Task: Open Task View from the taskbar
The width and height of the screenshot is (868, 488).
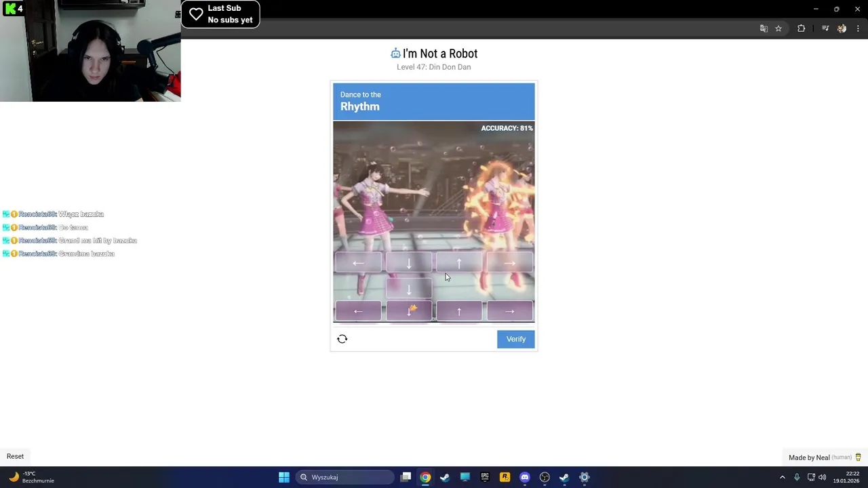Action: coord(406,477)
